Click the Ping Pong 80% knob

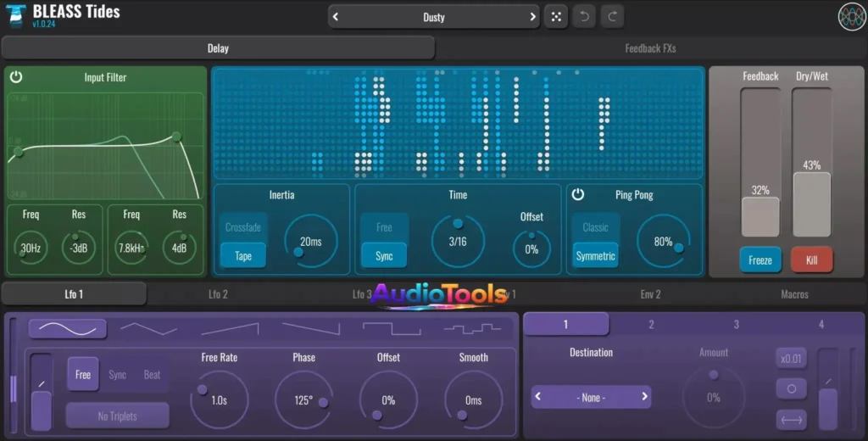[x=663, y=242]
